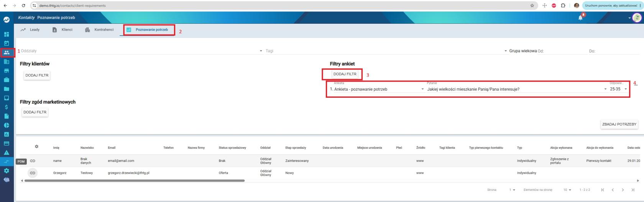644x202 pixels.
Task: Click horizontal table scrollbar thumb
Action: (134, 181)
